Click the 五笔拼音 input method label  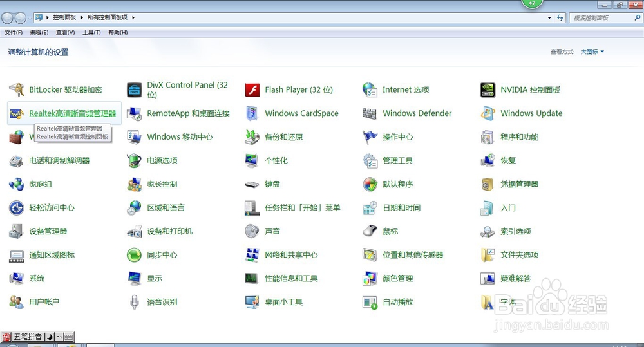pos(28,337)
